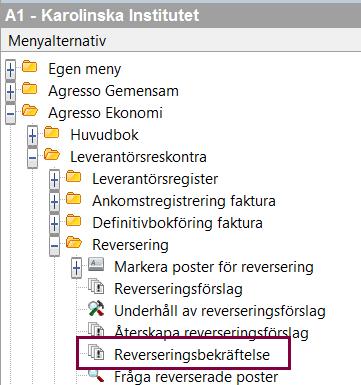Collapse the Leverantörsreskontra tree node
361x385 pixels.
pyautogui.click(x=32, y=158)
